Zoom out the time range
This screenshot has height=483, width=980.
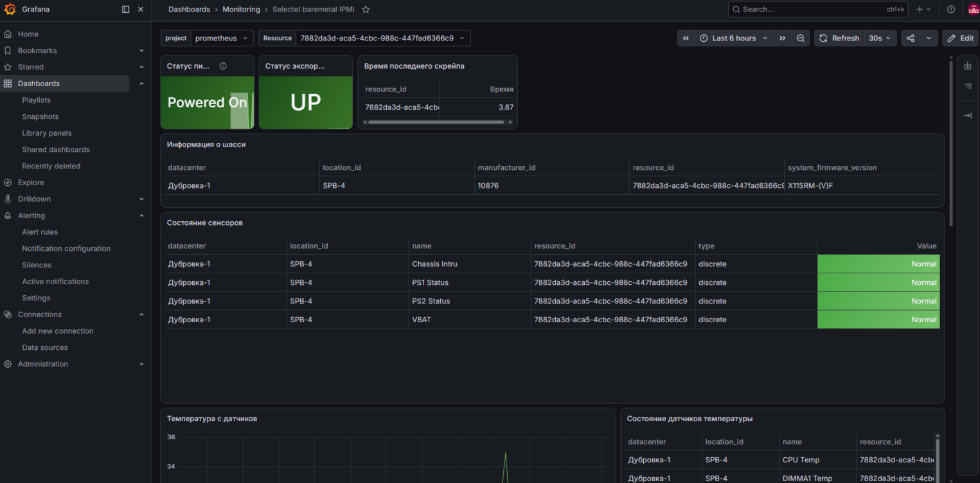pyautogui.click(x=800, y=39)
